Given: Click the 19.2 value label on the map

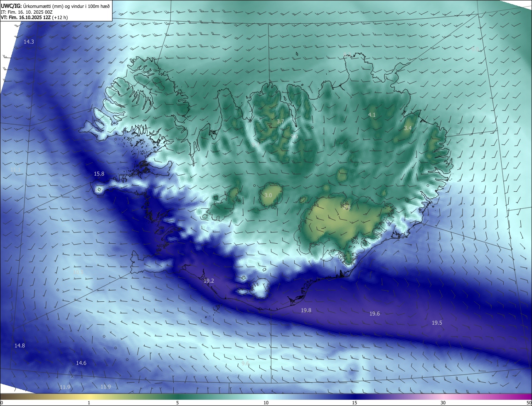Looking at the screenshot, I should click(x=209, y=281).
